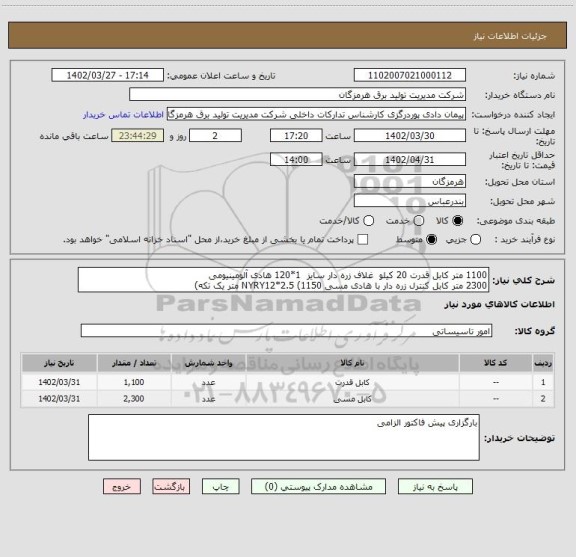Click the buyer notes text area
The height and width of the screenshot is (557, 576).
pyautogui.click(x=284, y=437)
